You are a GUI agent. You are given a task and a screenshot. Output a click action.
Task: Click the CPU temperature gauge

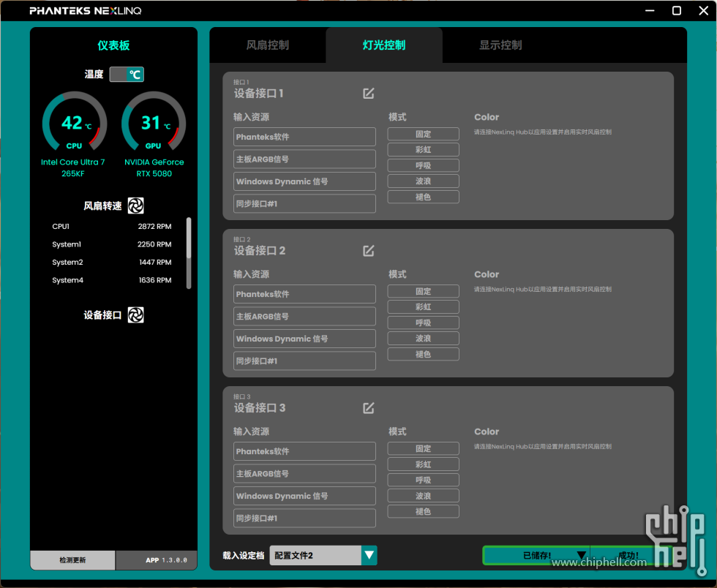pos(74,124)
